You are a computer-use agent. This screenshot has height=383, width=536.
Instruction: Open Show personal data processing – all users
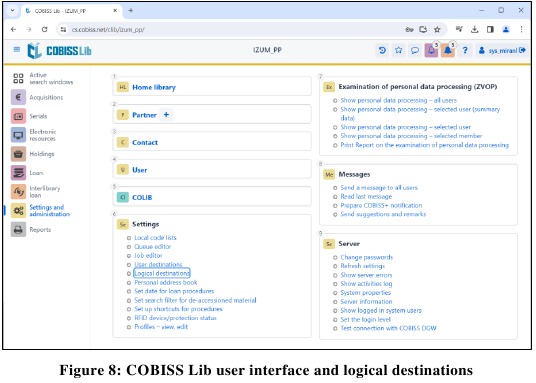tap(399, 101)
